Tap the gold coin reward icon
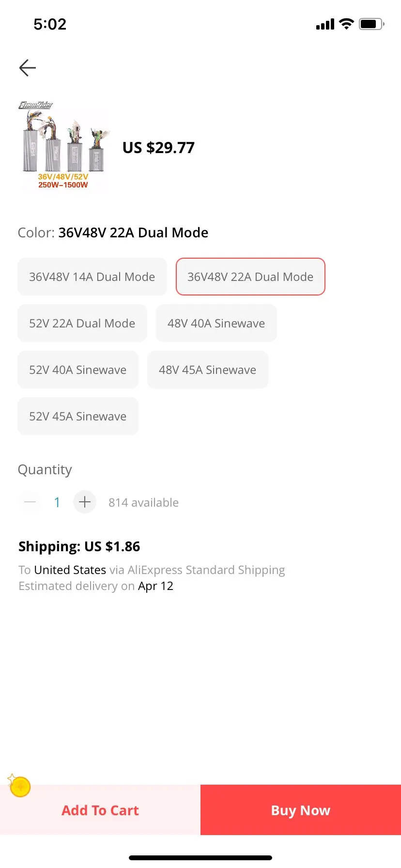This screenshot has width=401, height=868. (20, 786)
